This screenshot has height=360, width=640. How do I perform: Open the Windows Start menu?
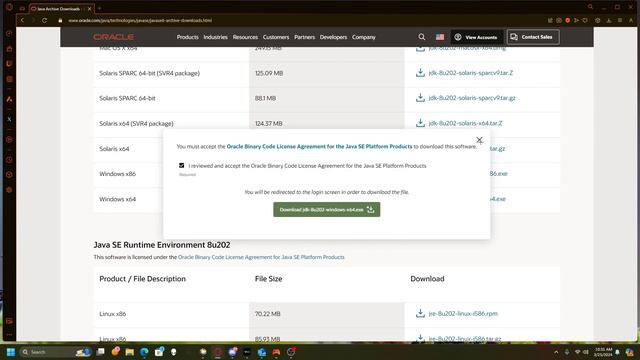coord(11,352)
